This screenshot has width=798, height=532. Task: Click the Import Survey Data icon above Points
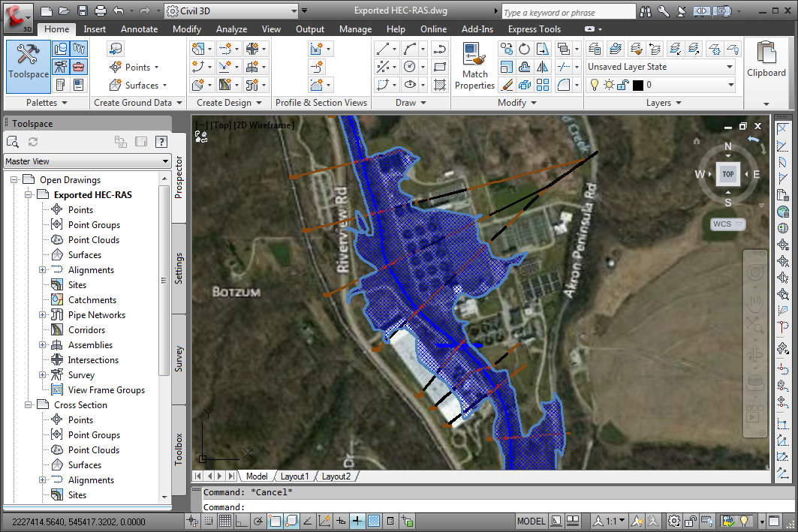[x=116, y=49]
